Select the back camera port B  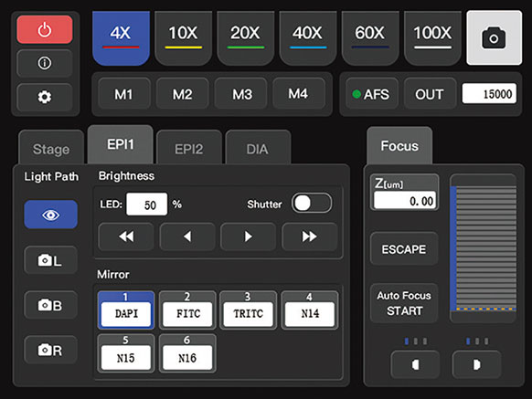(x=50, y=305)
